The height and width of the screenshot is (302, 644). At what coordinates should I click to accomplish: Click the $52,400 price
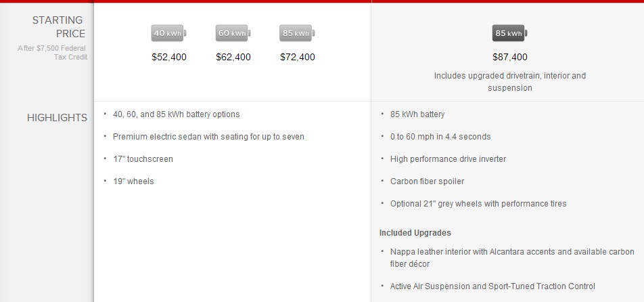point(169,57)
